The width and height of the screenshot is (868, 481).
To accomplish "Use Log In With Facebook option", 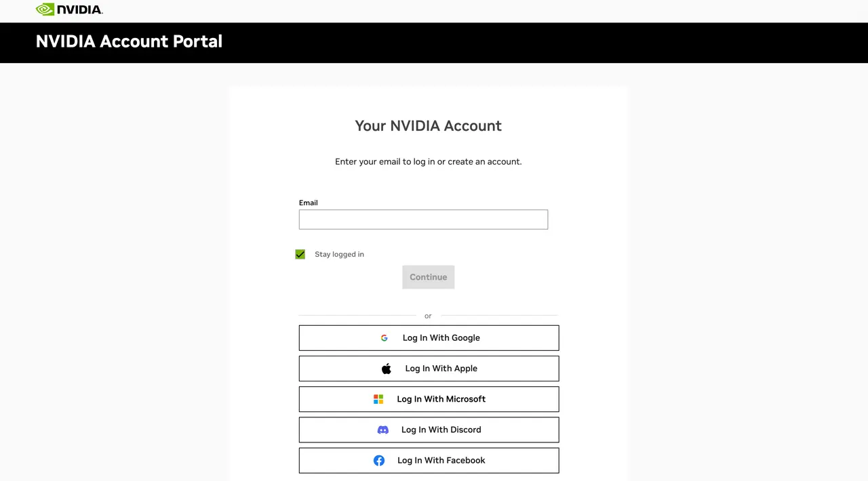I will click(x=429, y=460).
